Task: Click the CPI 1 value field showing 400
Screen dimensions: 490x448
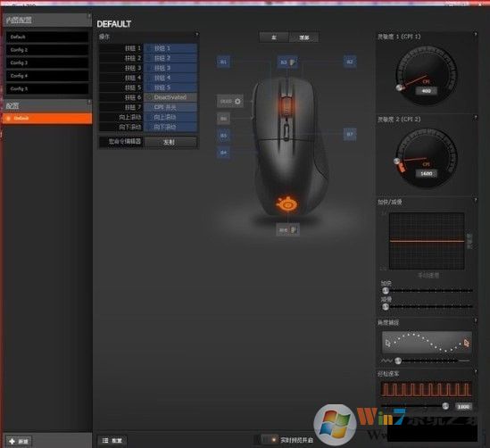Action: tap(427, 91)
